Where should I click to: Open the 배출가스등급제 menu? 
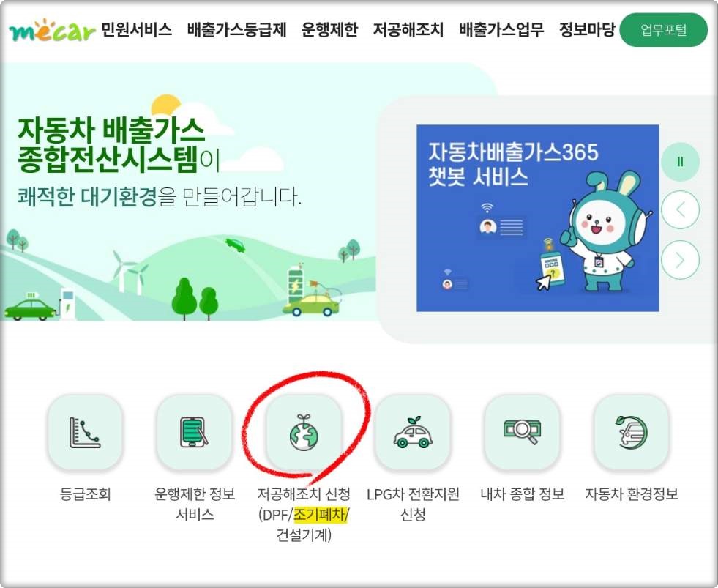(x=236, y=30)
